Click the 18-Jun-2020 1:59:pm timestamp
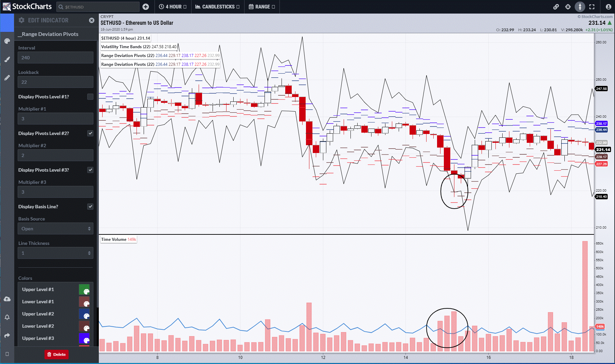Viewport: 615px width, 364px height. click(117, 30)
